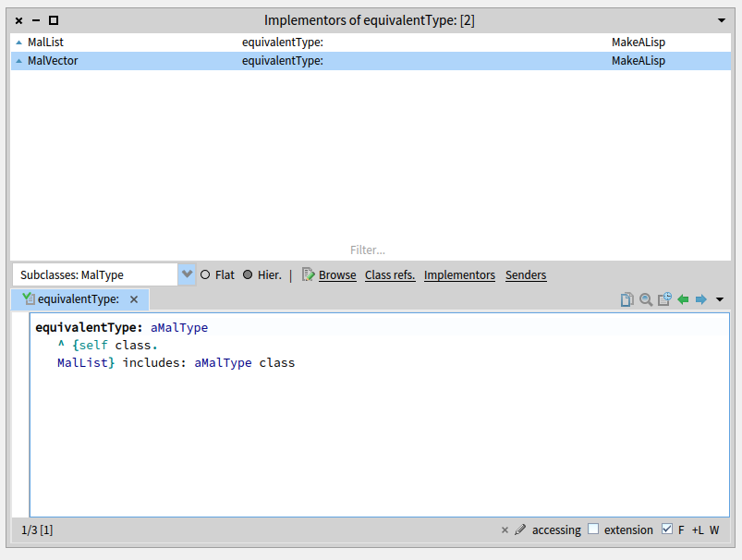Screen dimensions: 742x560
Task: Click the Senders link
Action: pyautogui.click(x=526, y=274)
